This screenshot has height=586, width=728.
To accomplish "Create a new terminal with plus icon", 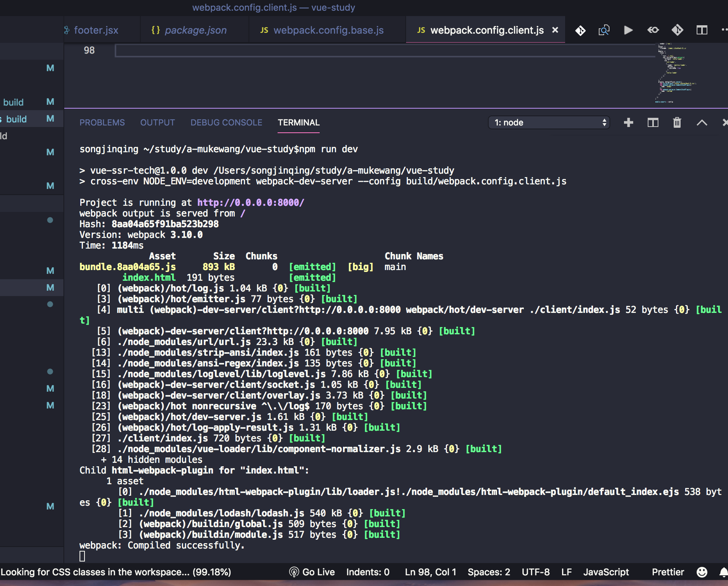I will [x=628, y=122].
